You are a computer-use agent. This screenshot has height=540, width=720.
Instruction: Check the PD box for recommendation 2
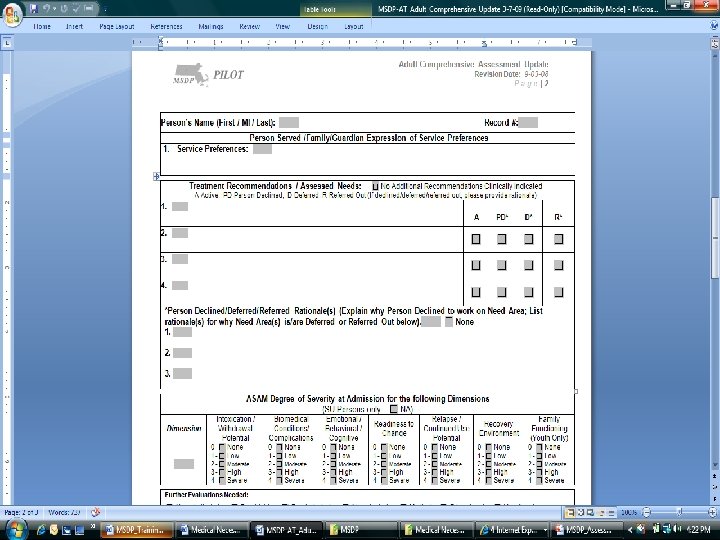[501, 239]
